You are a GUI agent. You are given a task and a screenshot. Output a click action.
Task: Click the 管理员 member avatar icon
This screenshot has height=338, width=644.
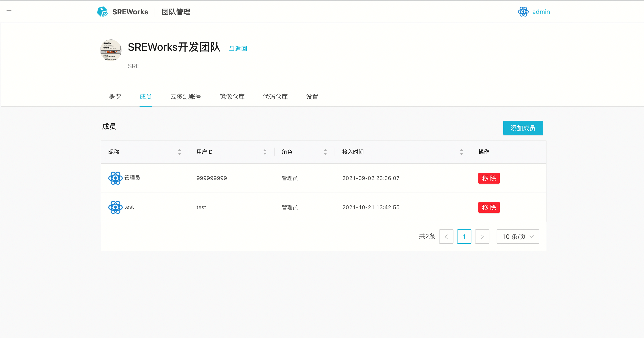pos(115,178)
